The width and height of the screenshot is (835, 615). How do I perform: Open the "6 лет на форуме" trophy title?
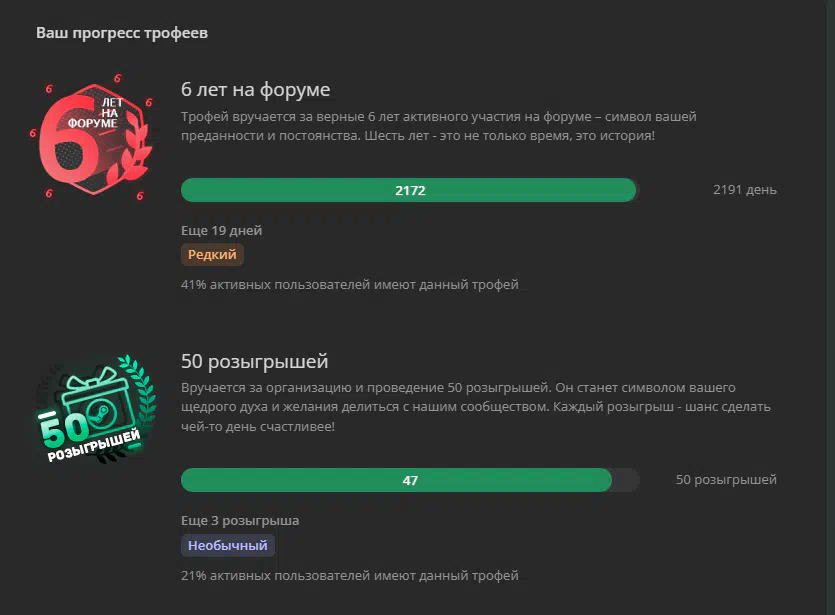click(x=255, y=89)
